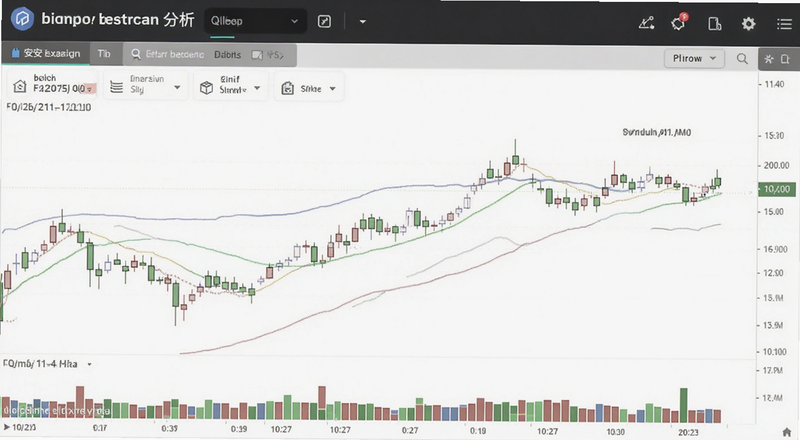The width and height of the screenshot is (800, 440).
Task: Click the Etarr bedenc search field
Action: (x=175, y=54)
